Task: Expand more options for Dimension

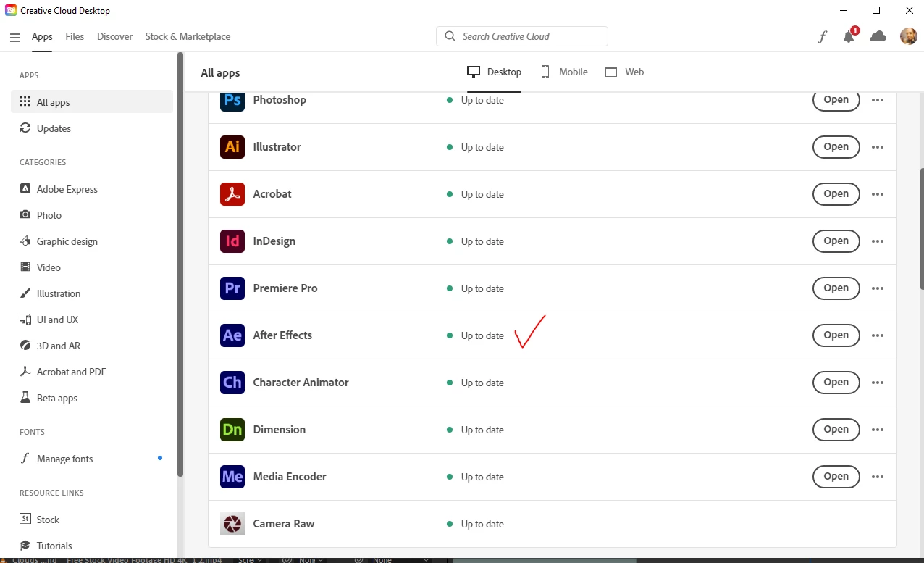Action: click(x=878, y=430)
